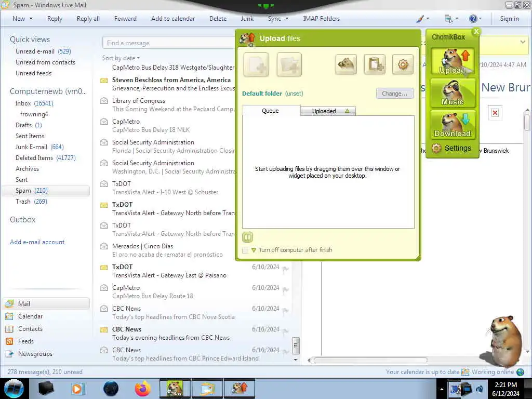Click Junk in the toolbar

click(x=247, y=19)
